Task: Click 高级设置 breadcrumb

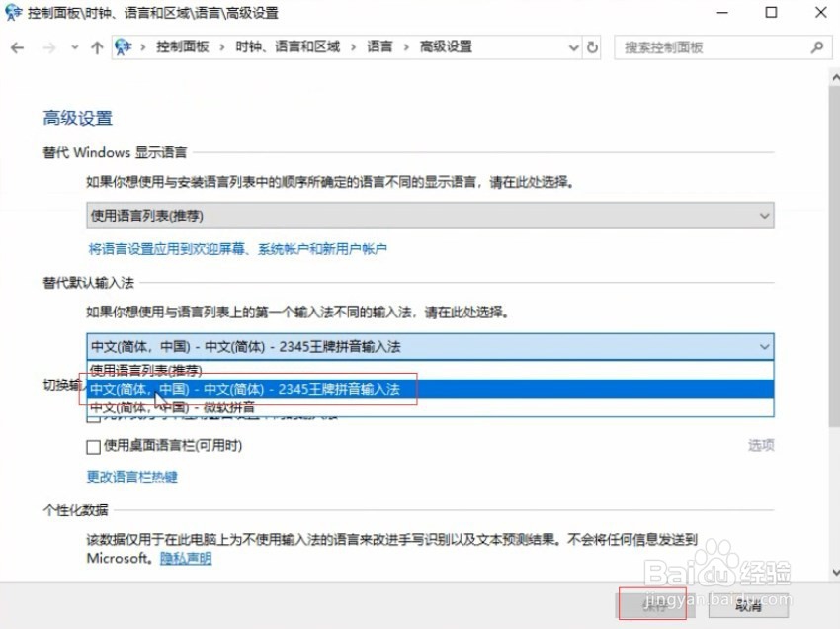Action: point(446,47)
